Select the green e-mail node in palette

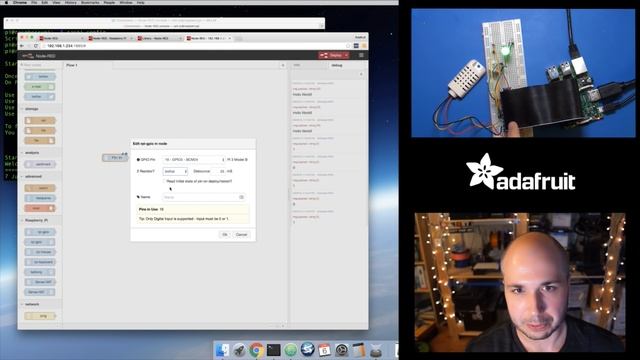pos(40,87)
